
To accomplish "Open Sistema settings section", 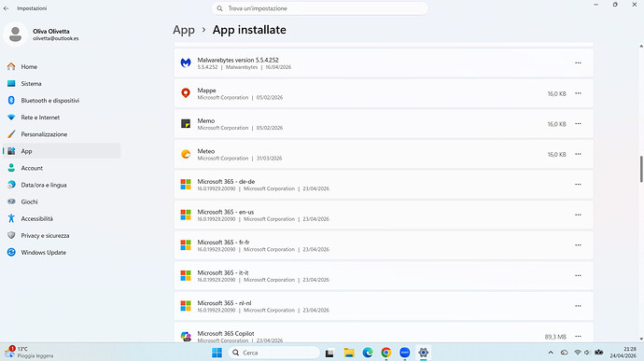I will [62, 83].
